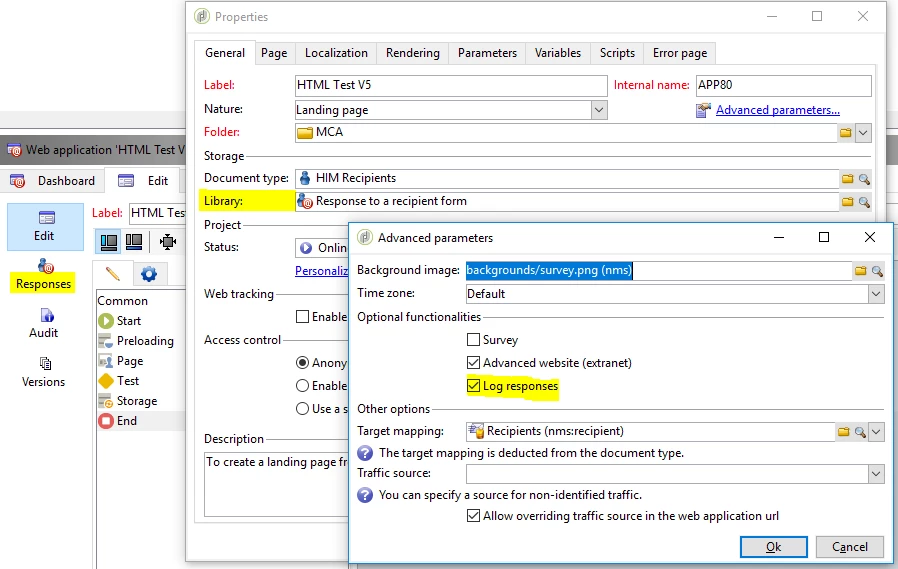This screenshot has width=898, height=569.
Task: Select the Test activity
Action: point(119,381)
